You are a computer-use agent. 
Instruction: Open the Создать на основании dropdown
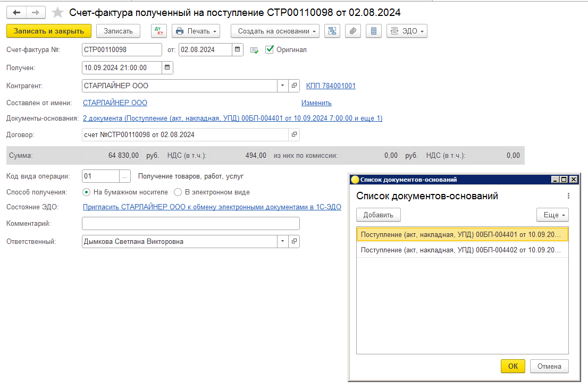tap(275, 31)
